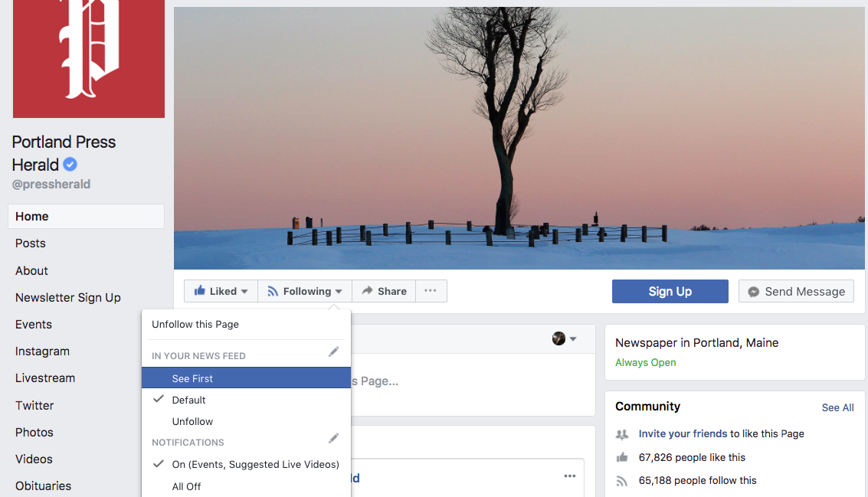Open the Obituaries tab in sidebar
This screenshot has height=497, width=868.
pos(43,486)
